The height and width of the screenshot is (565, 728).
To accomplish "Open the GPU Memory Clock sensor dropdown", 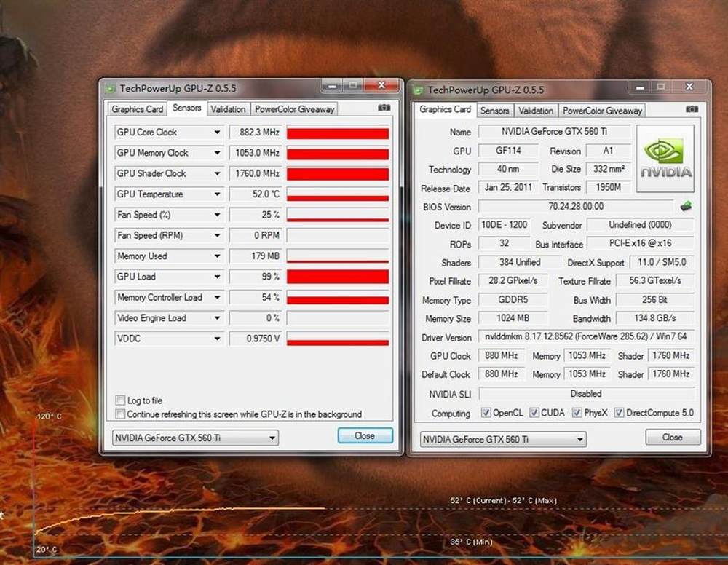I will click(217, 153).
